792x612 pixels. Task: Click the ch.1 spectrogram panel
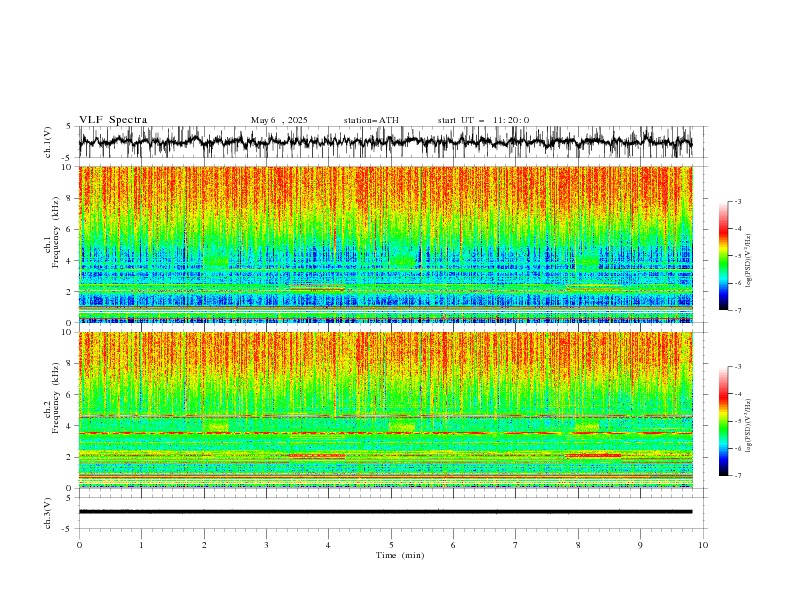(x=385, y=244)
